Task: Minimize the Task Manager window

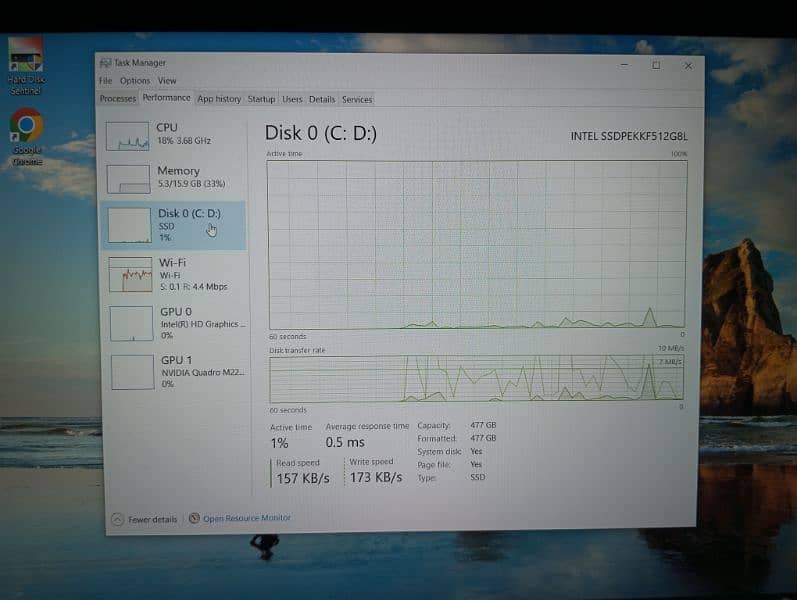Action: (624, 65)
